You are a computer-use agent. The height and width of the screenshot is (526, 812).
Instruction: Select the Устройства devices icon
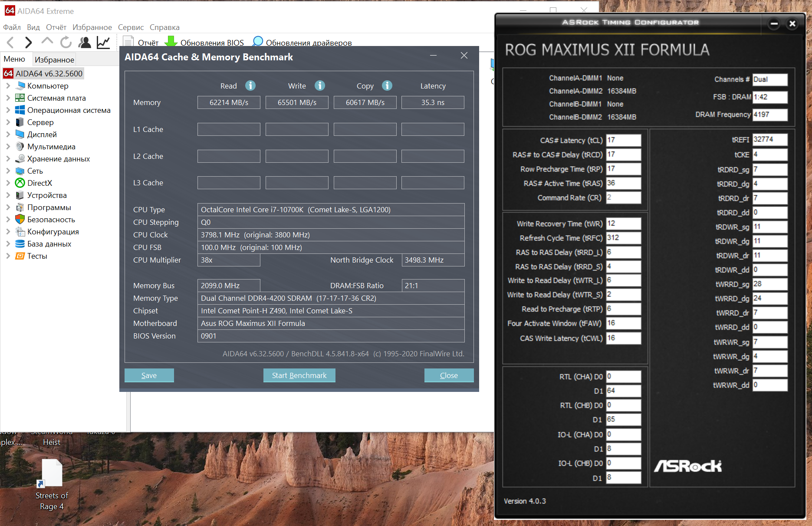20,195
